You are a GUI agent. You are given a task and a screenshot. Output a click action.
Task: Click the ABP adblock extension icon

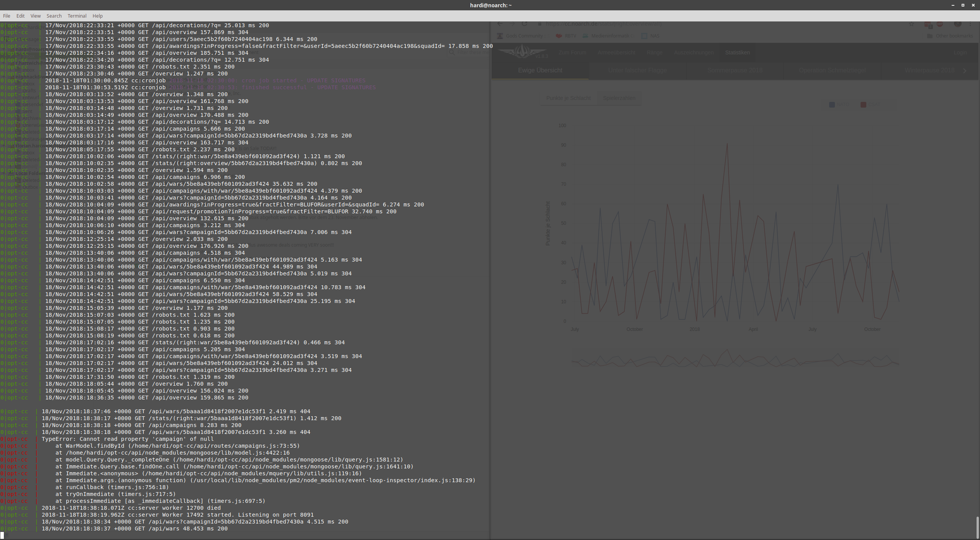tap(940, 24)
